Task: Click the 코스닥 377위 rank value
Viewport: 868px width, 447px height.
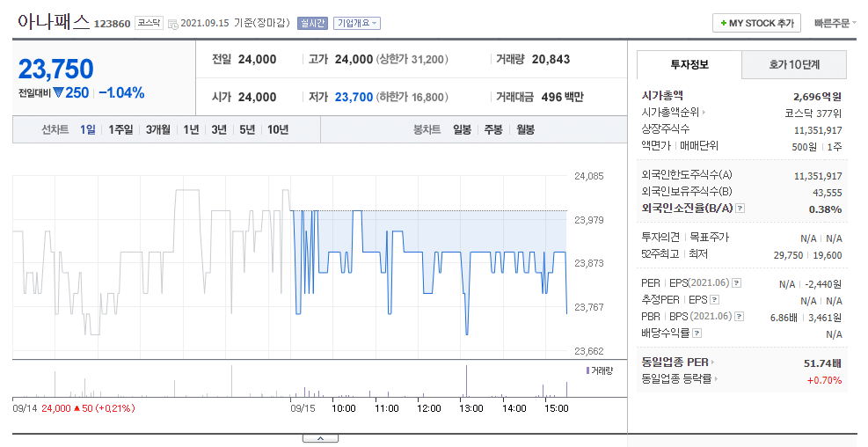Action: [x=813, y=114]
